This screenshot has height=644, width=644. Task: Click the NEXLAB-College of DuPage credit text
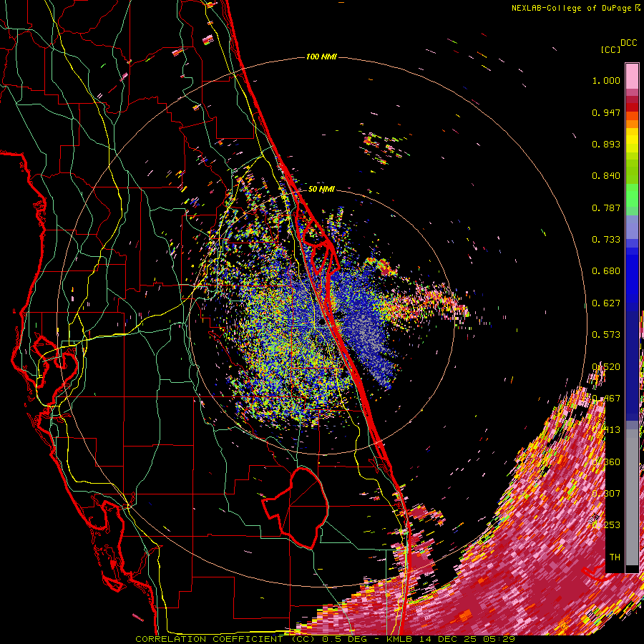pyautogui.click(x=571, y=8)
